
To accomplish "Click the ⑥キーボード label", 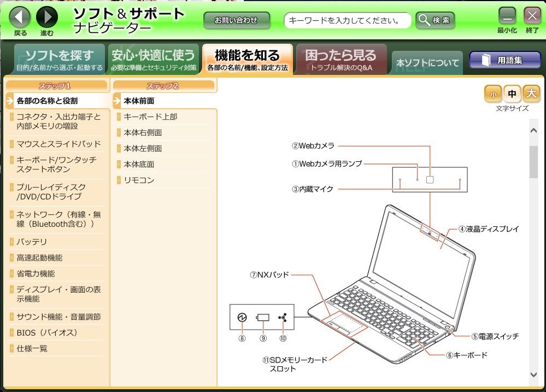I will coord(467,355).
